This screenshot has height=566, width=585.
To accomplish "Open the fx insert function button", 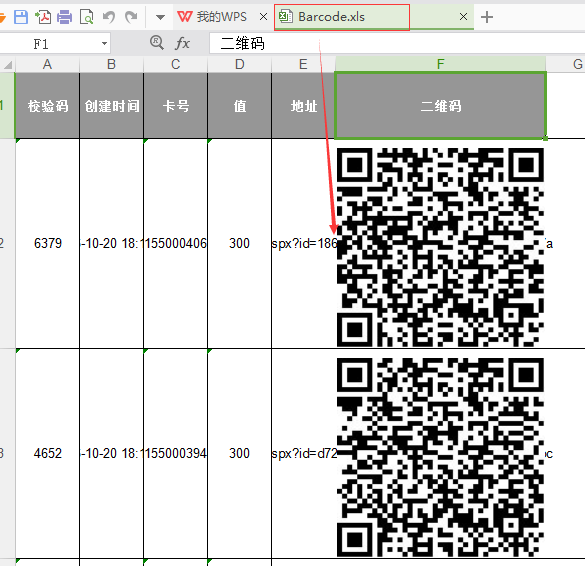I will (x=182, y=43).
